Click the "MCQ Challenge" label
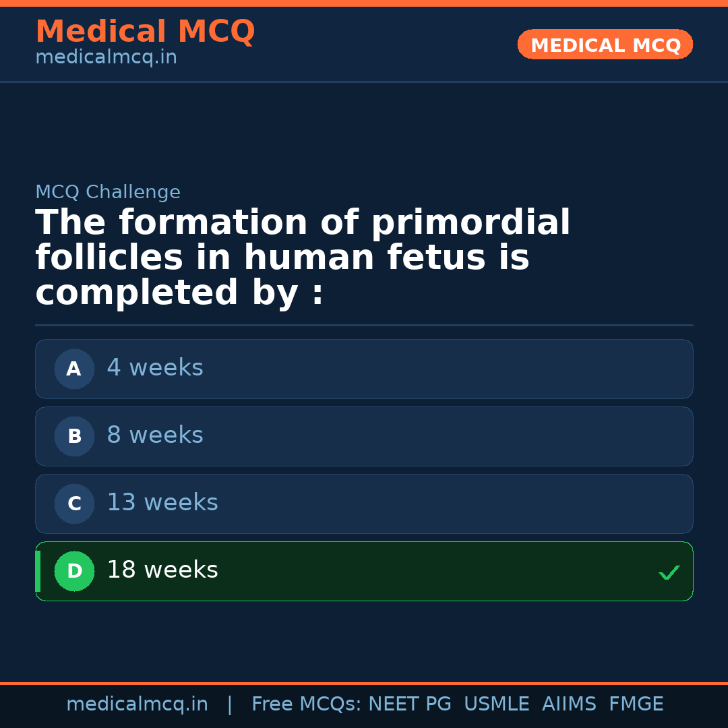The image size is (728, 728). [108, 192]
